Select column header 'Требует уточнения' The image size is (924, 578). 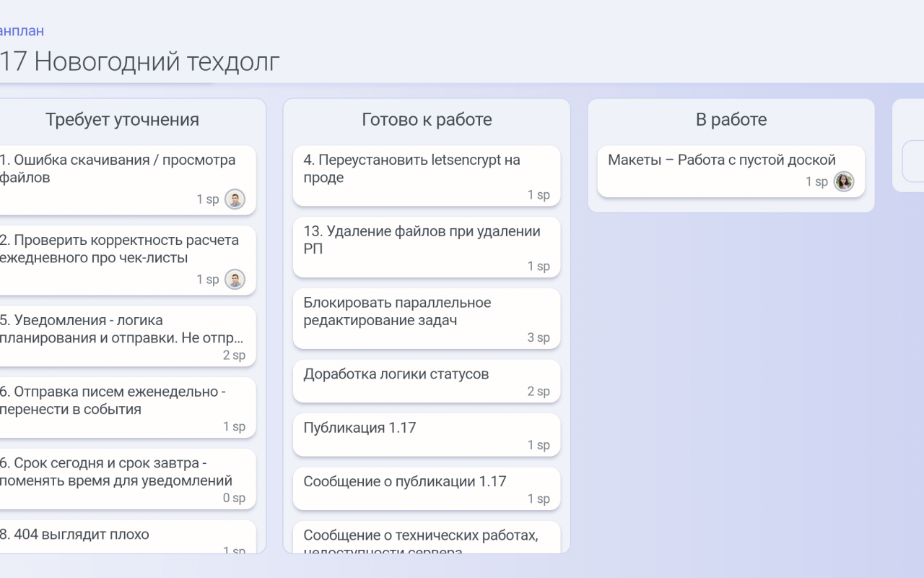point(122,119)
